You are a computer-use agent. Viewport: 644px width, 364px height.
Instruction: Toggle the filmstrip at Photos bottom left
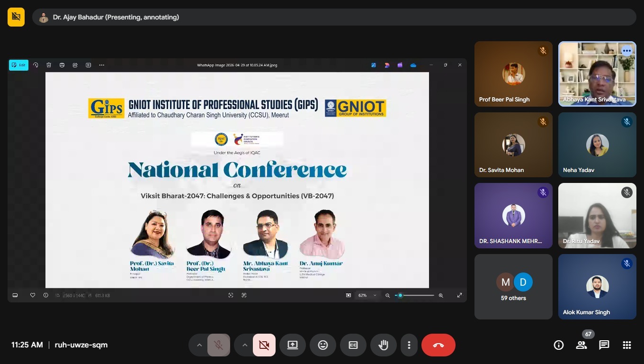(x=15, y=295)
